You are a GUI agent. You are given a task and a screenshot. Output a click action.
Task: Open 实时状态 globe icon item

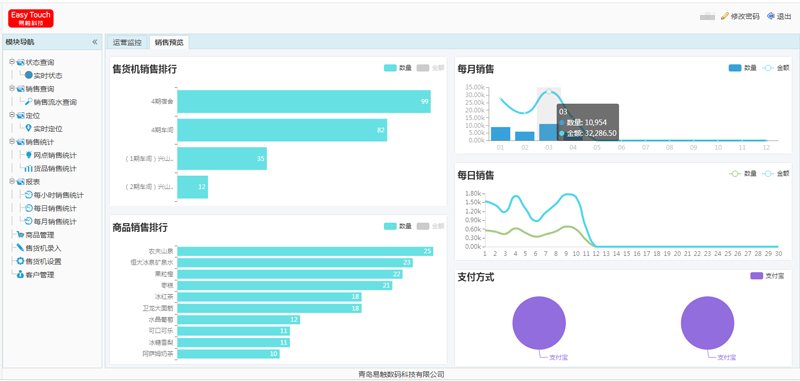pos(29,75)
